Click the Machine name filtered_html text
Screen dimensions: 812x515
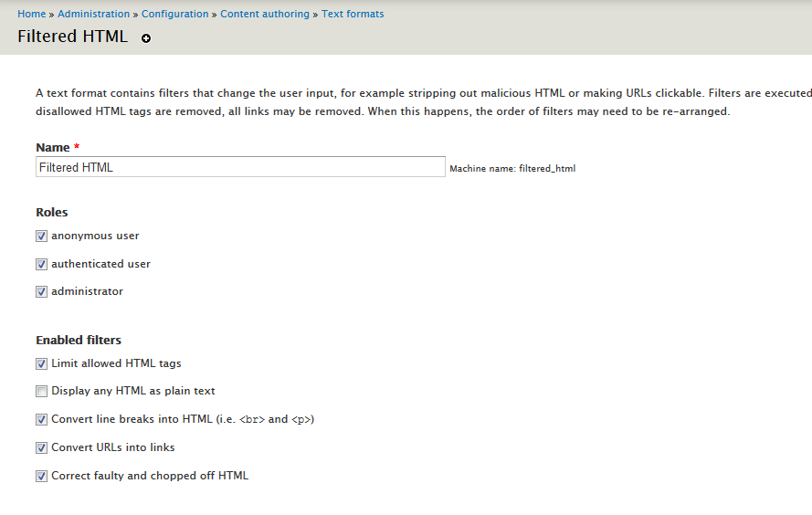512,169
